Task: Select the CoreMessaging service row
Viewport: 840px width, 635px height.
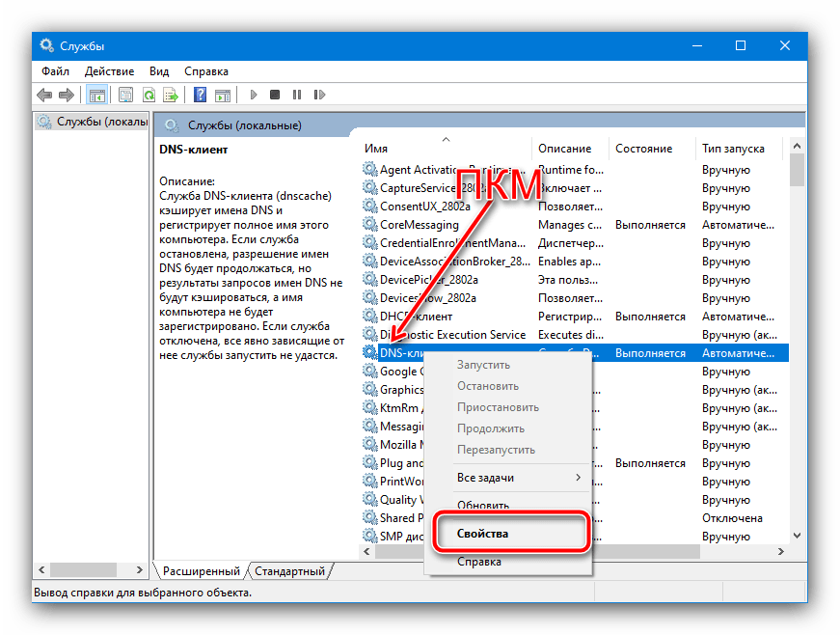Action: click(x=574, y=225)
